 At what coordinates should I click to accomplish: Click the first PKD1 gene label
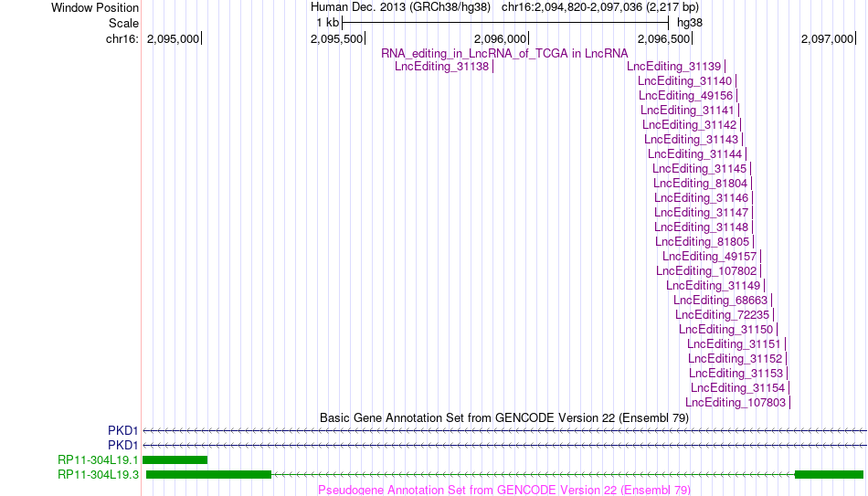123,430
